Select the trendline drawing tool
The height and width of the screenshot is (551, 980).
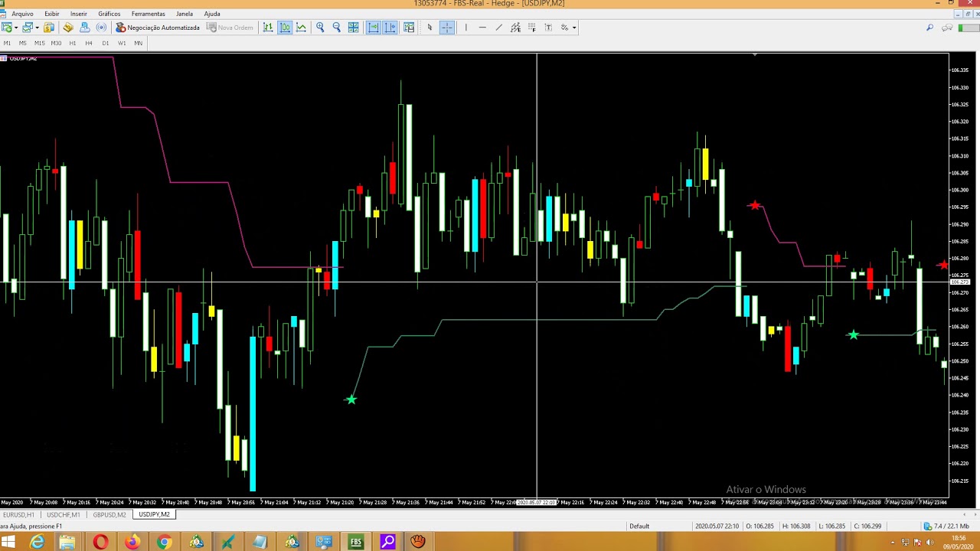(x=498, y=28)
